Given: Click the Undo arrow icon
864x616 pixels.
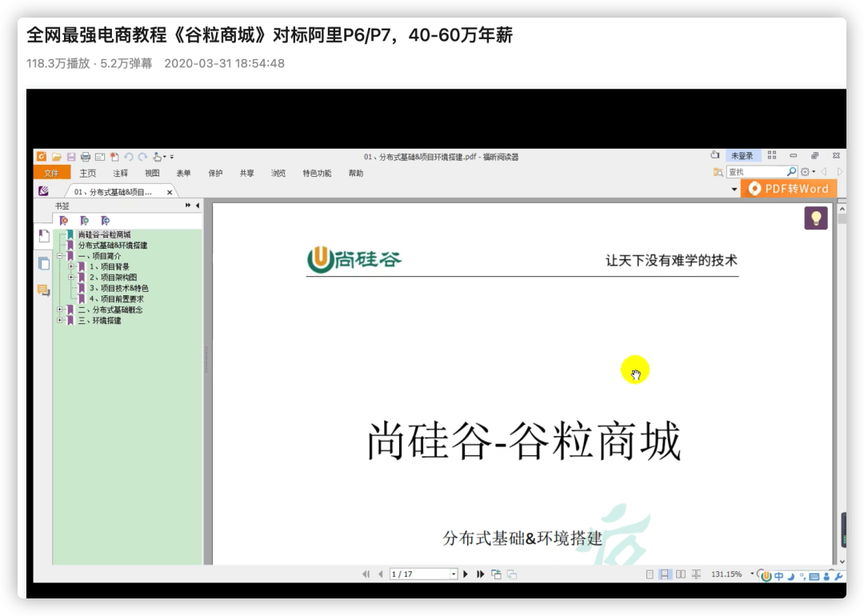Looking at the screenshot, I should click(x=130, y=156).
